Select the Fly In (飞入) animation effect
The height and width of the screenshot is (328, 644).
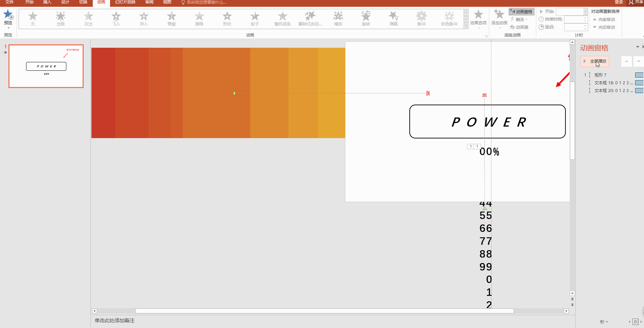[116, 18]
